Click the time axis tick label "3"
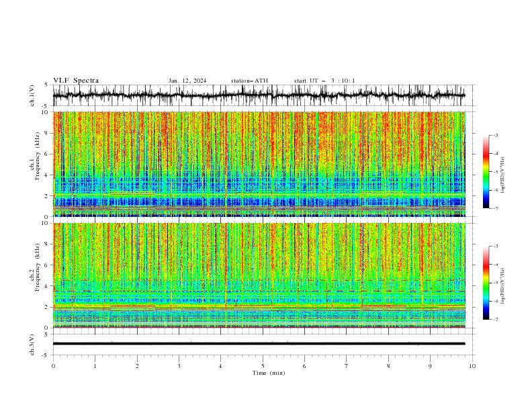 (179, 366)
